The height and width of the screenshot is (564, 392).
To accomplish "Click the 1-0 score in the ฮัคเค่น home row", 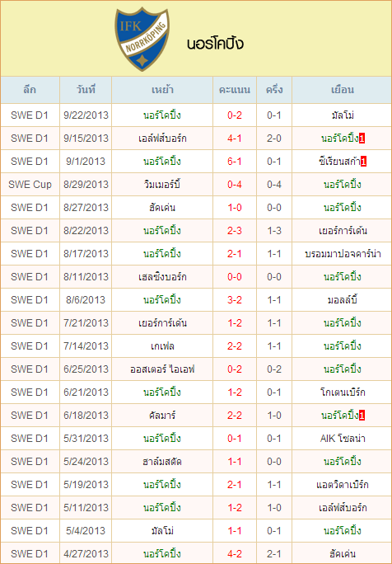I will click(234, 208).
